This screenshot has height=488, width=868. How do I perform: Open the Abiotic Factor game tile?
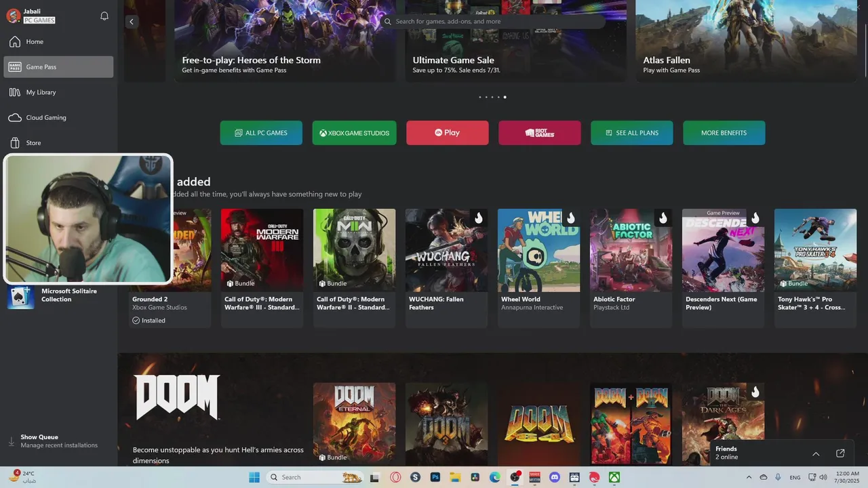pyautogui.click(x=631, y=268)
